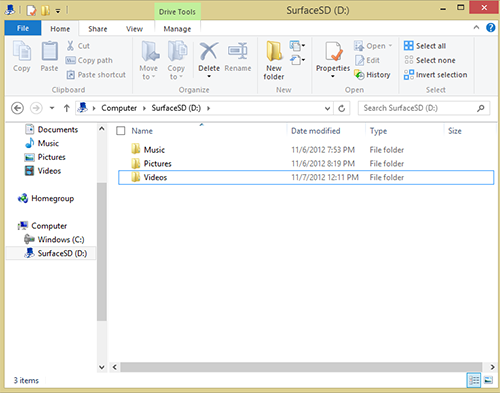
Task: Open the recent locations dropdown arrow
Action: tap(52, 108)
